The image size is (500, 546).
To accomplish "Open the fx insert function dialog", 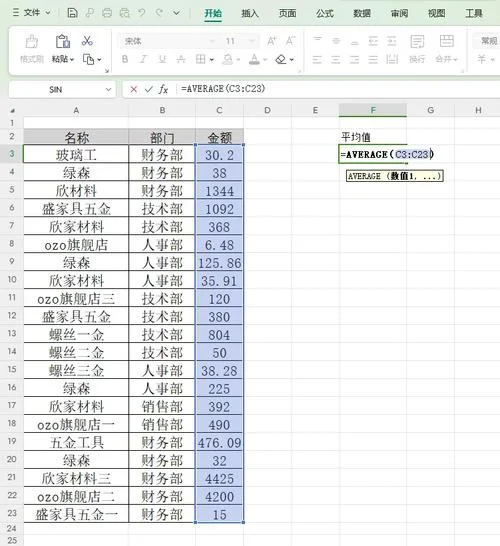I will tap(163, 89).
